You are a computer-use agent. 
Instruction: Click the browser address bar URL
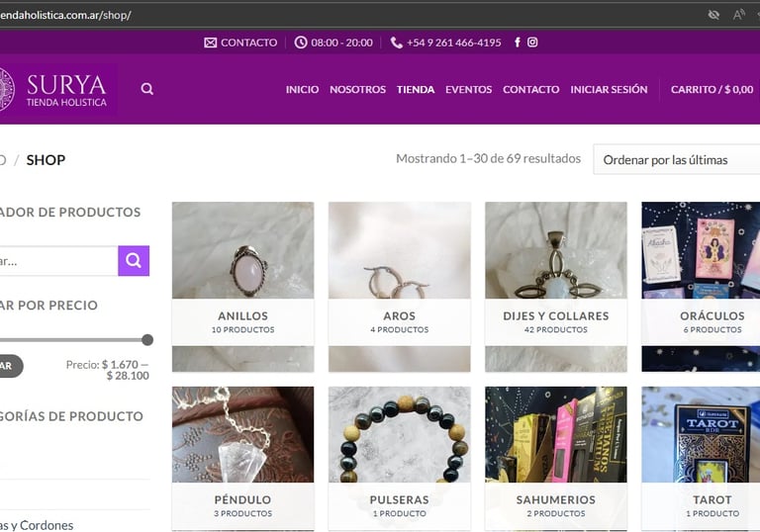(x=65, y=15)
